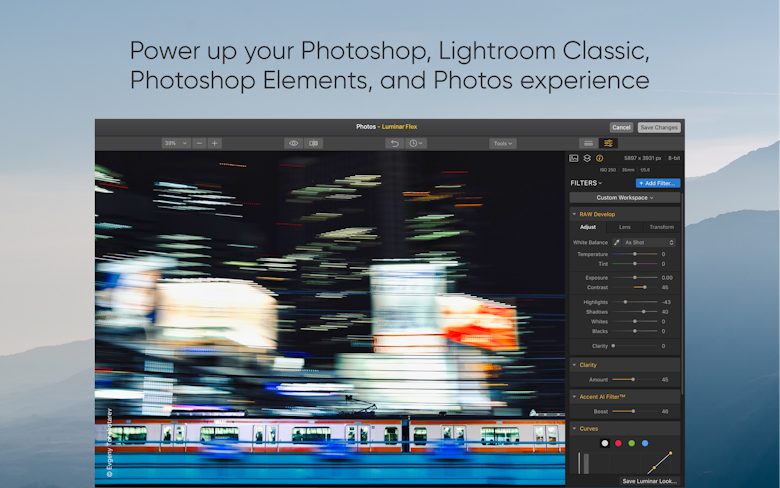Show the histogram panel icon
The height and width of the screenshot is (488, 780).
pyautogui.click(x=574, y=158)
